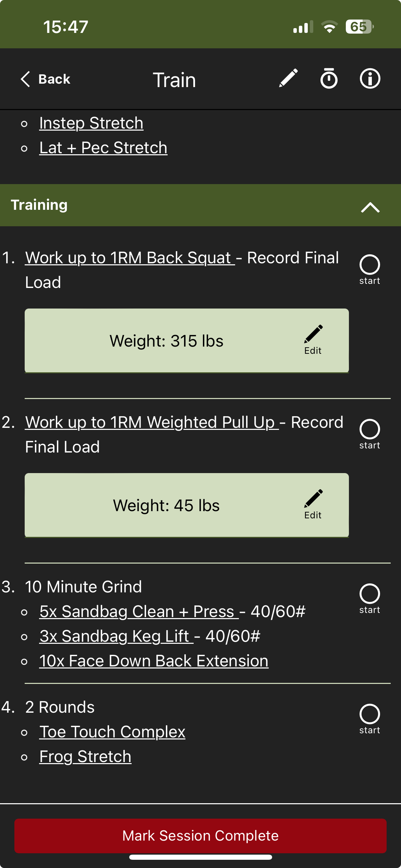Image resolution: width=401 pixels, height=868 pixels.
Task: Start the Weighted Pull Up exercise
Action: coord(369,429)
